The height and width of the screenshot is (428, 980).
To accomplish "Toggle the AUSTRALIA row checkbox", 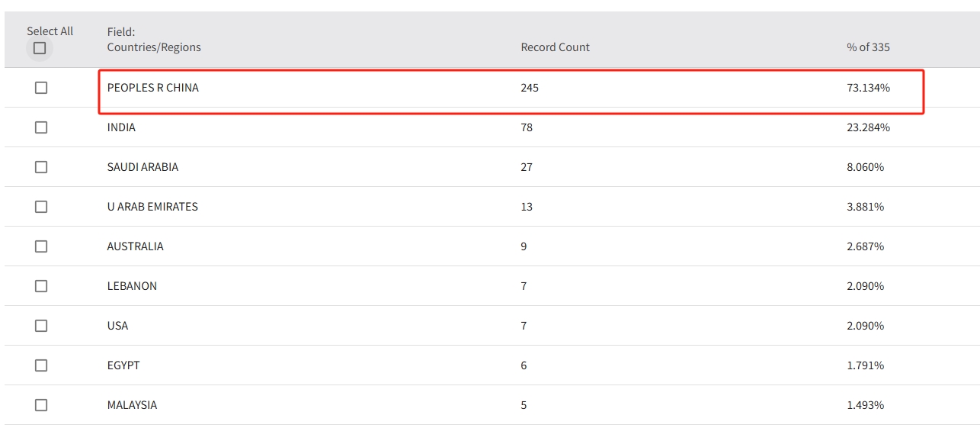I will [x=41, y=246].
